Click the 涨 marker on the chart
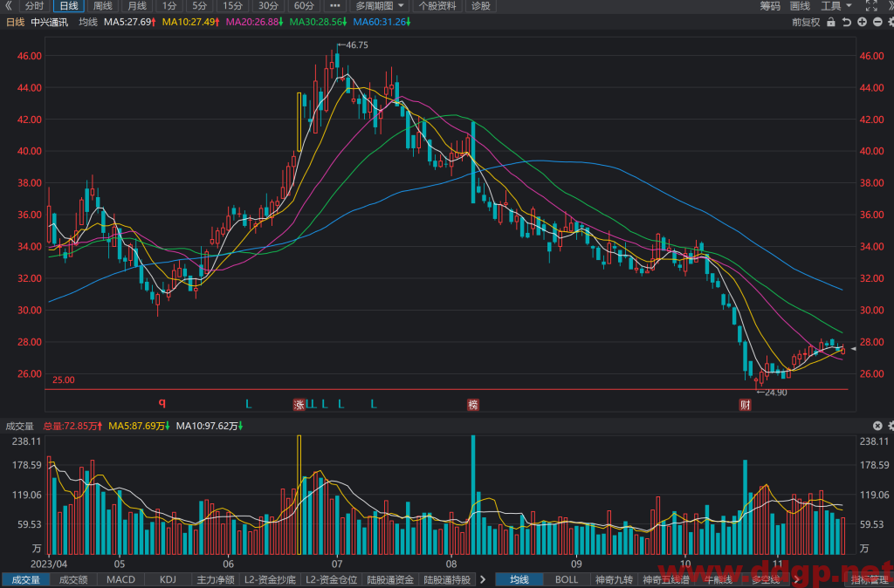Screen dimensions: 894x588 pyautogui.click(x=299, y=405)
